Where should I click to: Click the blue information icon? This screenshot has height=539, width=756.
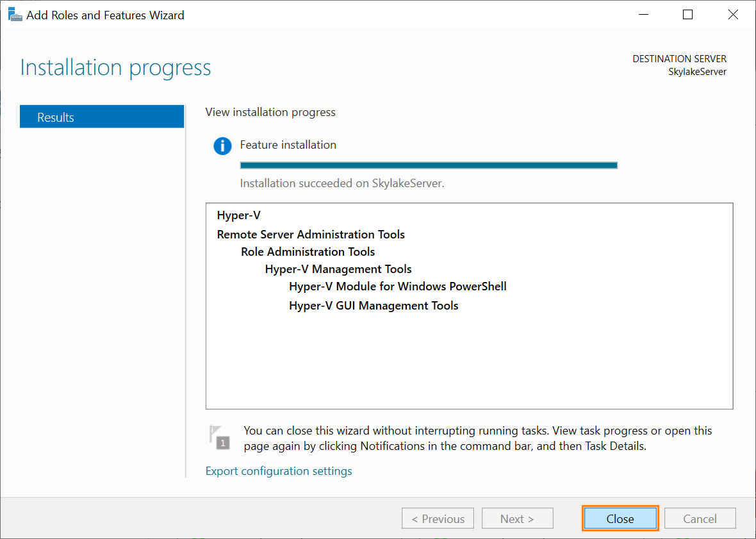[x=222, y=145]
